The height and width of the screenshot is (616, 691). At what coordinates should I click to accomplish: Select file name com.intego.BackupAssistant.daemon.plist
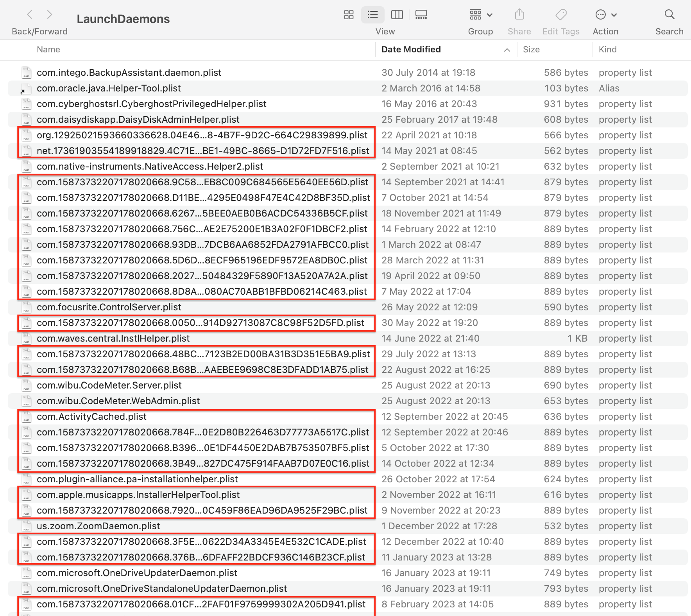click(x=129, y=73)
